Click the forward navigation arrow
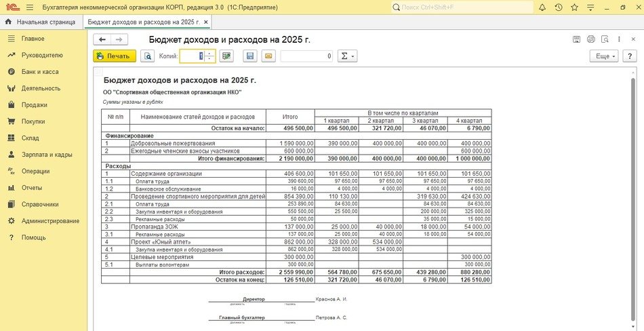Viewport: 644px width, 331px height. pos(117,39)
